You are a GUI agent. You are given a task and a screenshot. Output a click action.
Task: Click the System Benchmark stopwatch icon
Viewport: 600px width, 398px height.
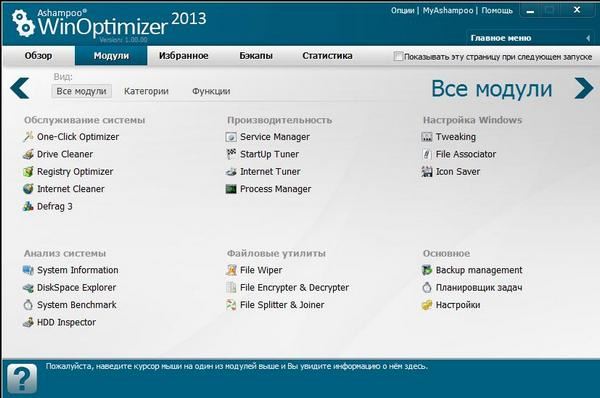pyautogui.click(x=28, y=305)
